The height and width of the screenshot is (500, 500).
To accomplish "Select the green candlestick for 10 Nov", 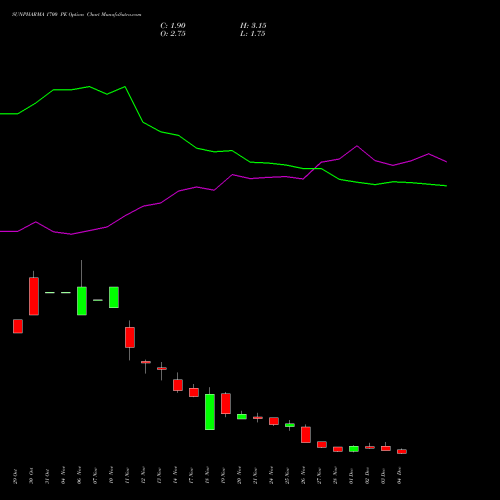I will 114,297.
